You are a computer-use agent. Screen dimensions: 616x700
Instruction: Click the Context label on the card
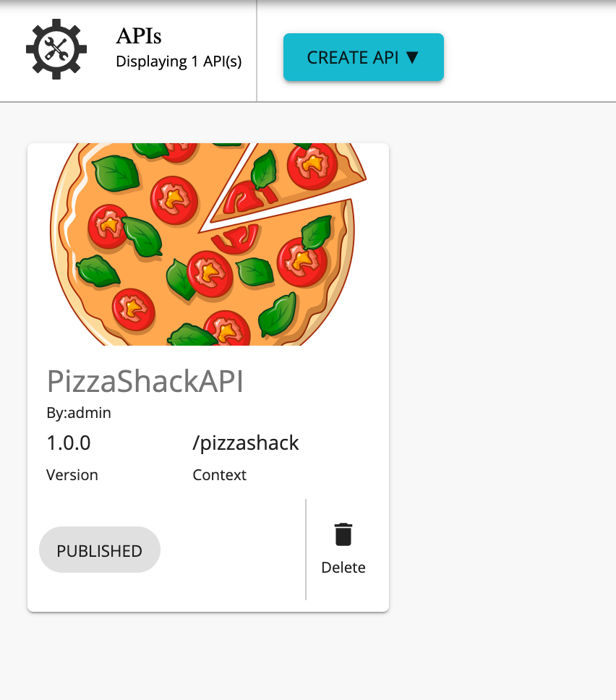219,475
